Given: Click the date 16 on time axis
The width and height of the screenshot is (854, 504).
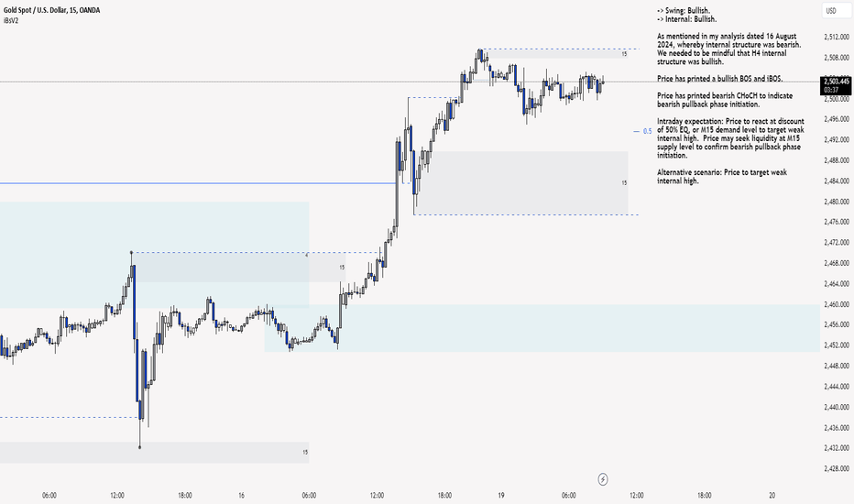Looking at the screenshot, I should [x=241, y=495].
